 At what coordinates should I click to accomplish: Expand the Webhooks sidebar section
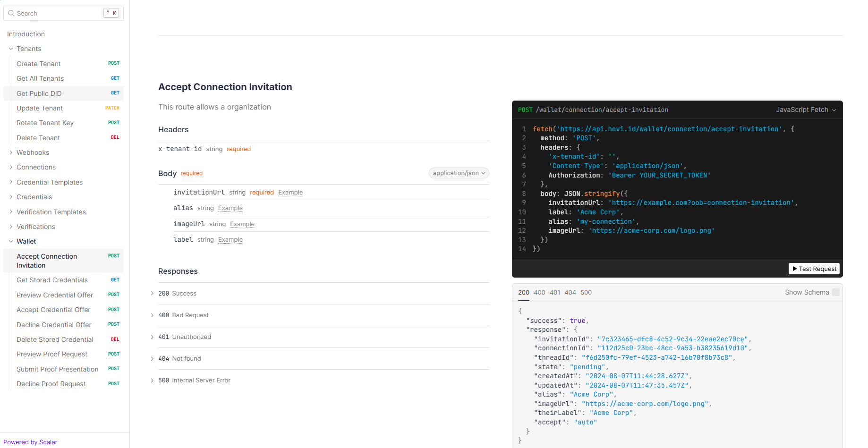(11, 152)
